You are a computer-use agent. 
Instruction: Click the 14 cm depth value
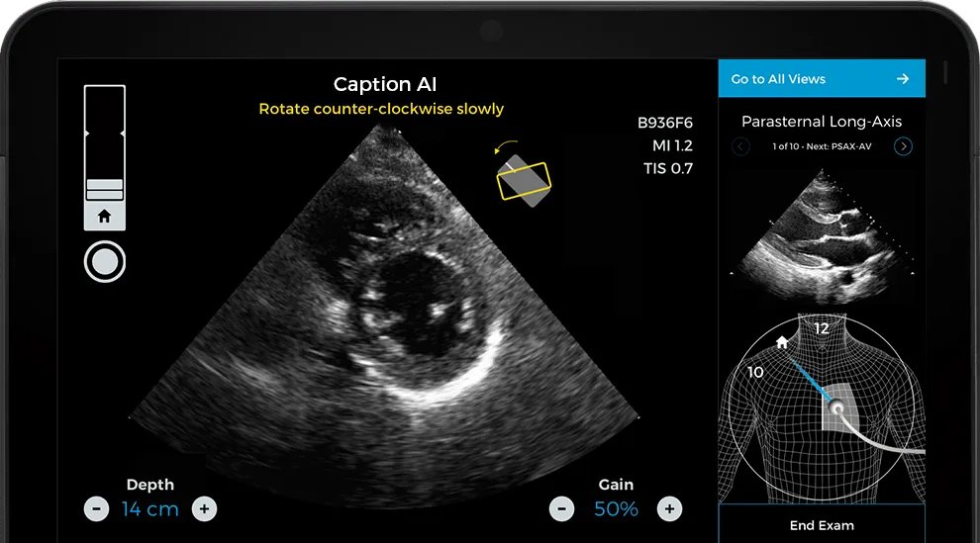(150, 509)
